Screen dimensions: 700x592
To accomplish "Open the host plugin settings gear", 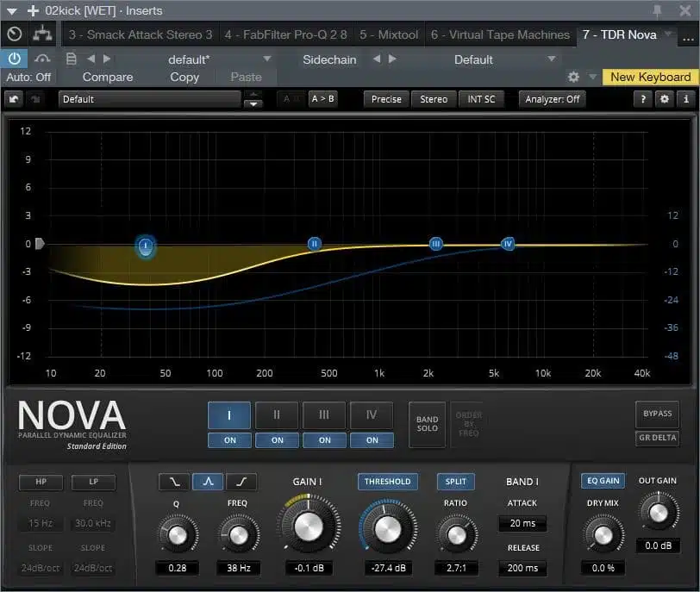I will (x=573, y=78).
